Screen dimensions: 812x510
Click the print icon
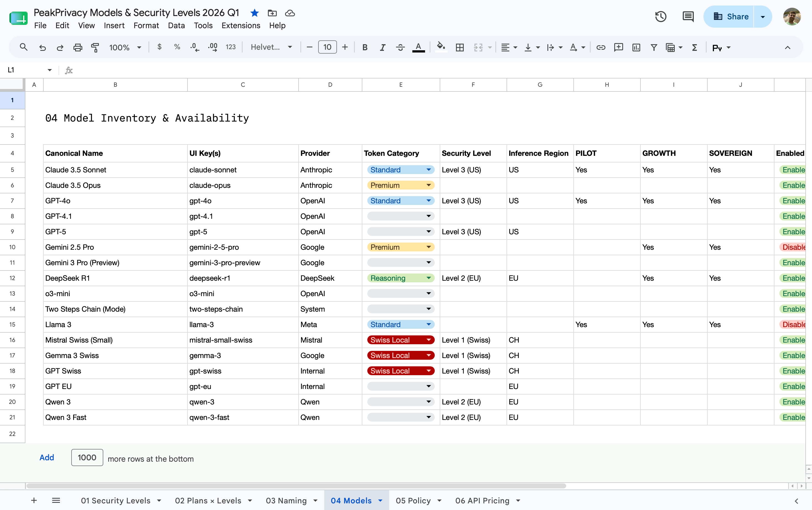tap(78, 47)
